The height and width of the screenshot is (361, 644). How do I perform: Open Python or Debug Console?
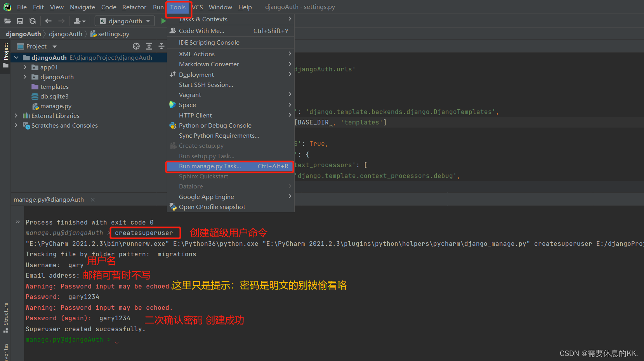pos(231,125)
